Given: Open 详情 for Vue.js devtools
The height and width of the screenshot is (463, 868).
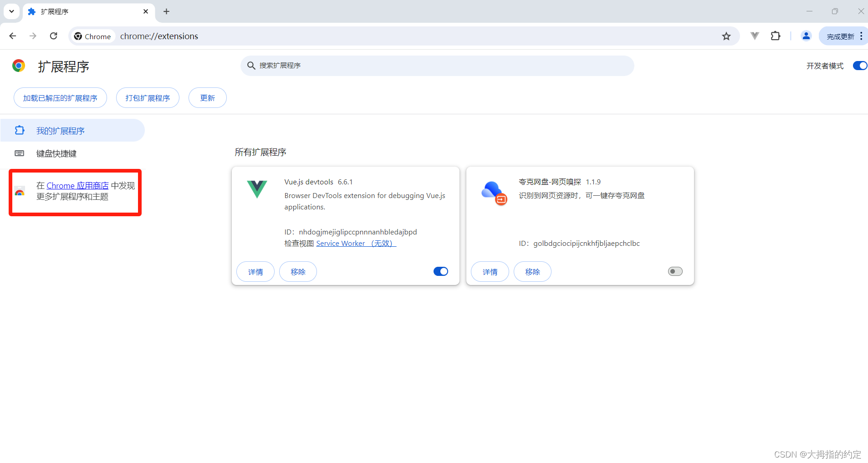Looking at the screenshot, I should pos(255,272).
